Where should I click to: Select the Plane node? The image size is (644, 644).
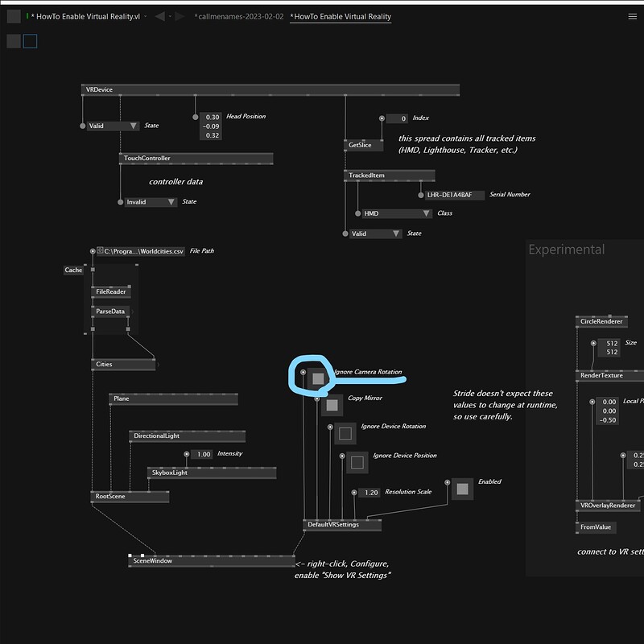pyautogui.click(x=173, y=398)
